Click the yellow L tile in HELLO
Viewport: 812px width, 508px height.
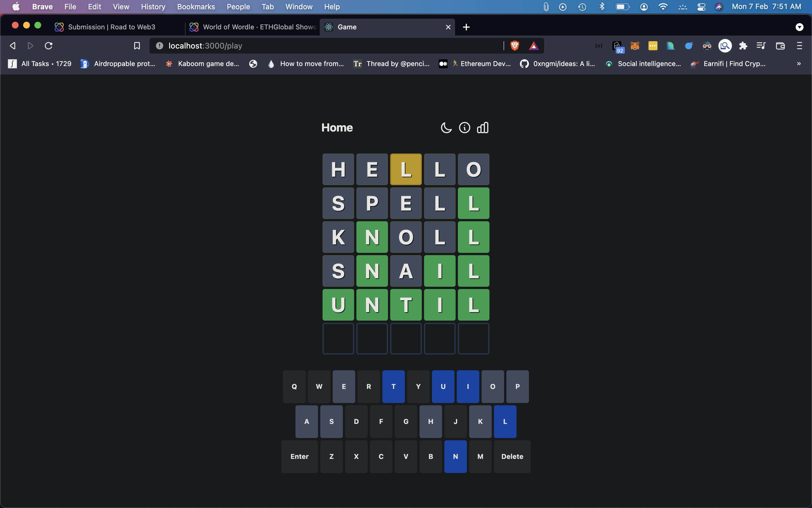click(x=406, y=169)
